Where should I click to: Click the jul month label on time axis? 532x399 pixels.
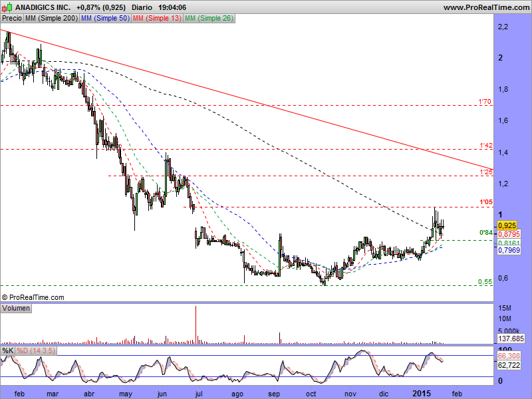(198, 394)
